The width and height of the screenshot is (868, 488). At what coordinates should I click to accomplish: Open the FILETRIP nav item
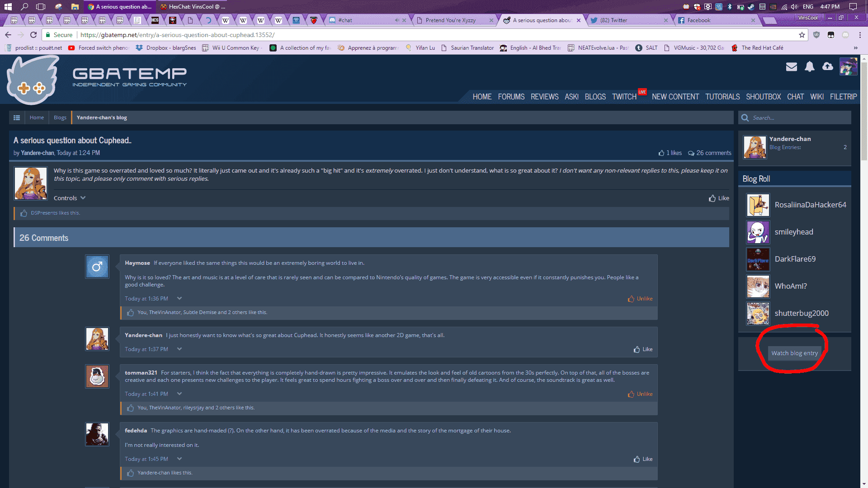(843, 97)
